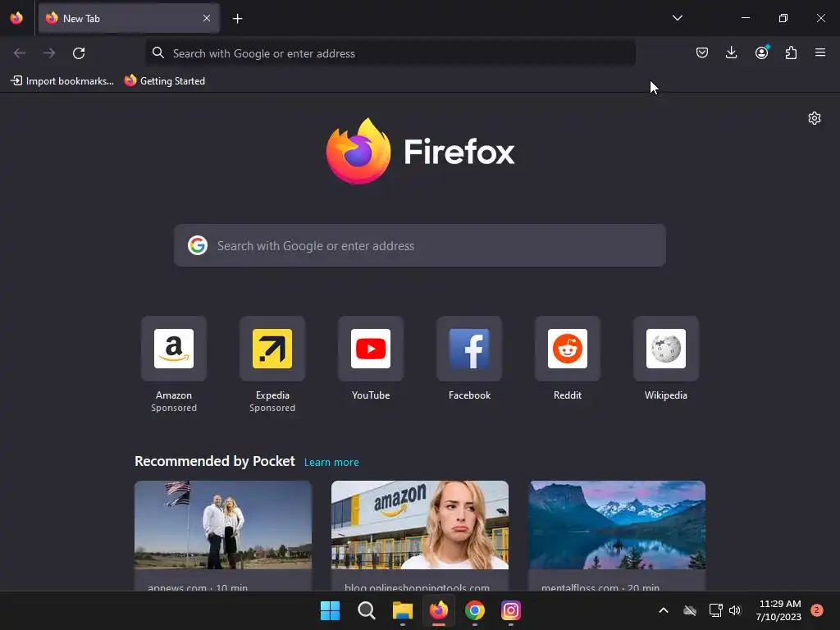The image size is (840, 630).
Task: Reload the current page
Action: (x=79, y=53)
